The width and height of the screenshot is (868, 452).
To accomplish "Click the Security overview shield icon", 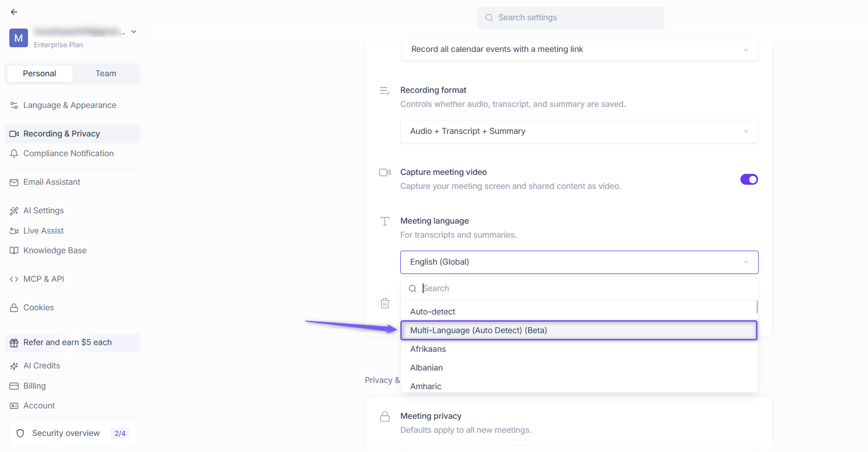I will tap(20, 433).
